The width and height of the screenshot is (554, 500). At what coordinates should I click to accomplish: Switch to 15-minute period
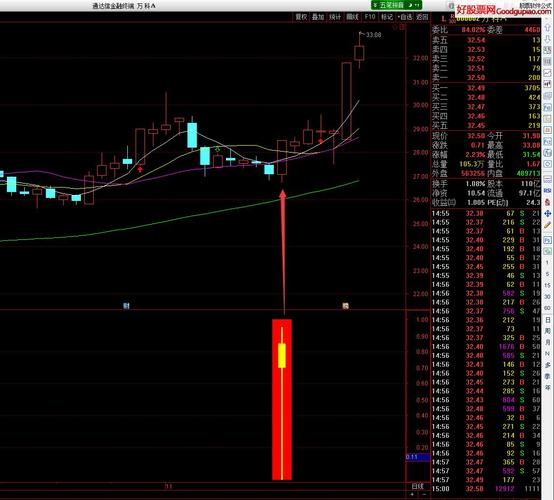548,286
